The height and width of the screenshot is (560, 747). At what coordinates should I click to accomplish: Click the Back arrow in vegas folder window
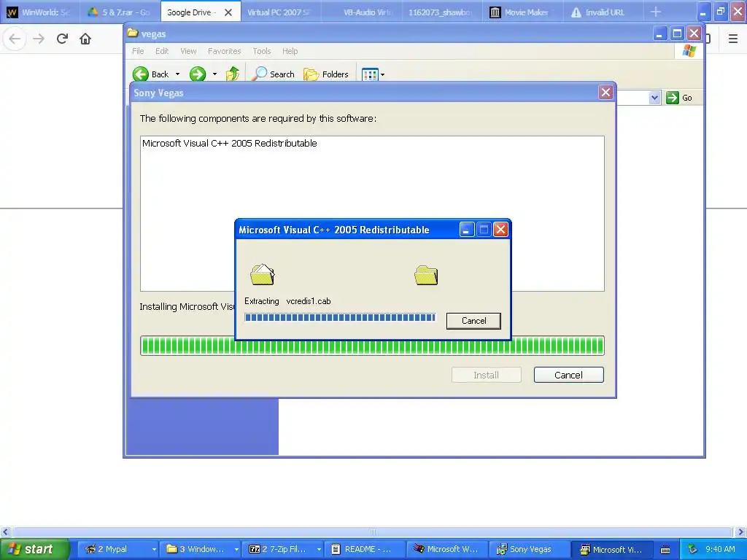click(141, 74)
